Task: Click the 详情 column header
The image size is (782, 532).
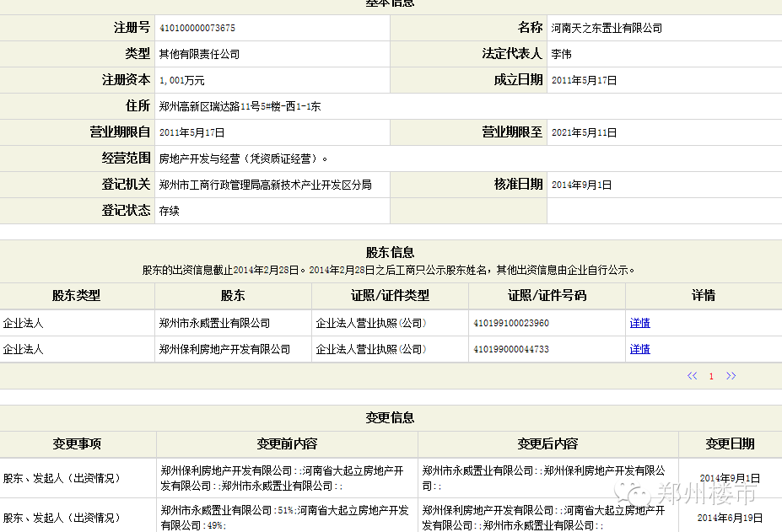Action: click(x=704, y=296)
